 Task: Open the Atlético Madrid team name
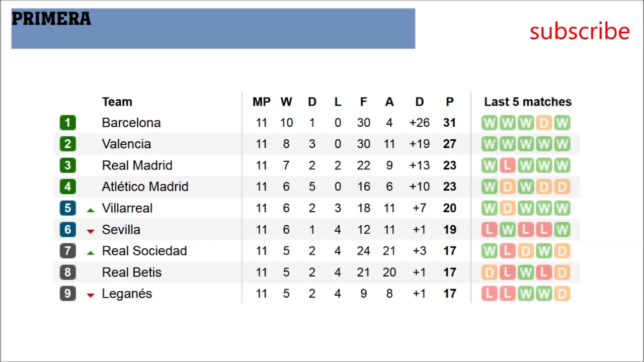point(145,187)
